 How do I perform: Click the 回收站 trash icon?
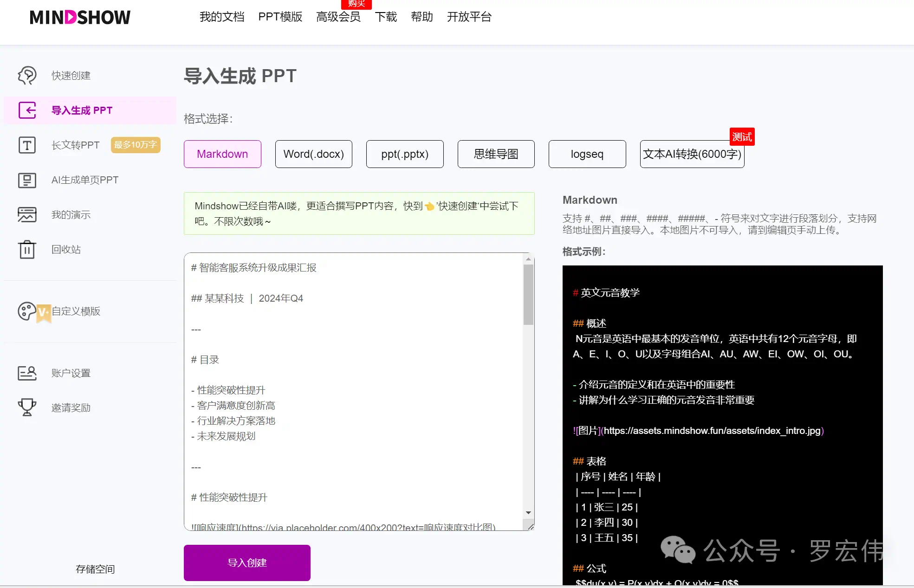tap(27, 249)
